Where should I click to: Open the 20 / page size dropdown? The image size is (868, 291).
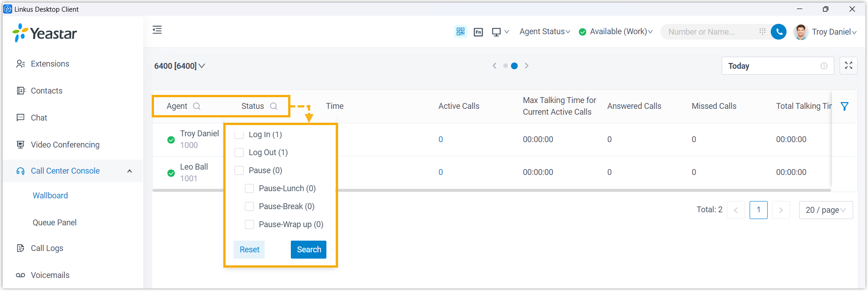[825, 210]
